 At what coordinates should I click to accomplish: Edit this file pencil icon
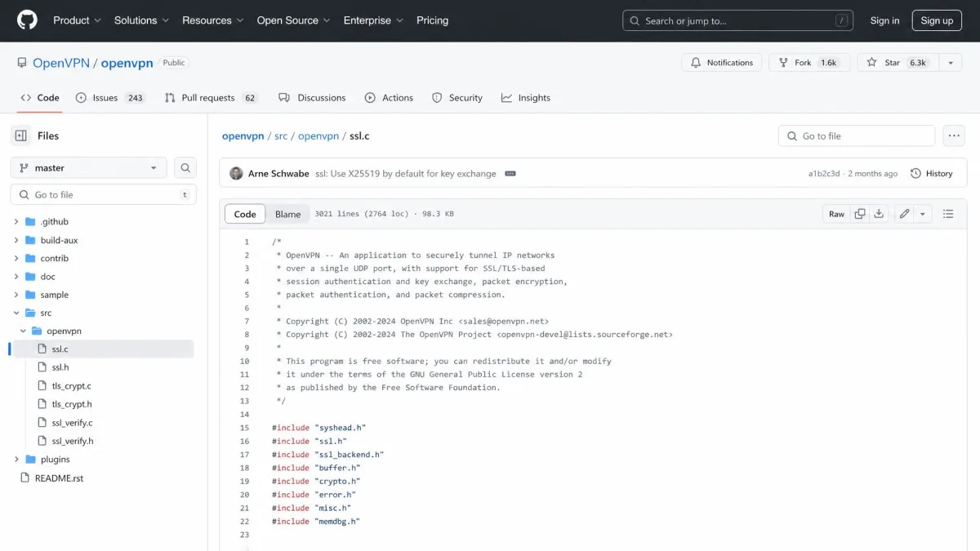pyautogui.click(x=904, y=214)
